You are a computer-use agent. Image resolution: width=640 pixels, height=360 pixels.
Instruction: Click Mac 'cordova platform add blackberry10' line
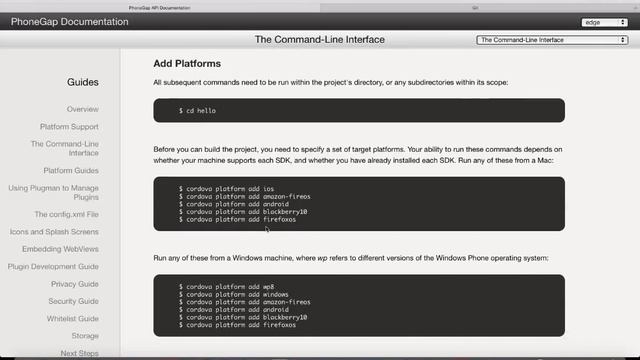243,212
